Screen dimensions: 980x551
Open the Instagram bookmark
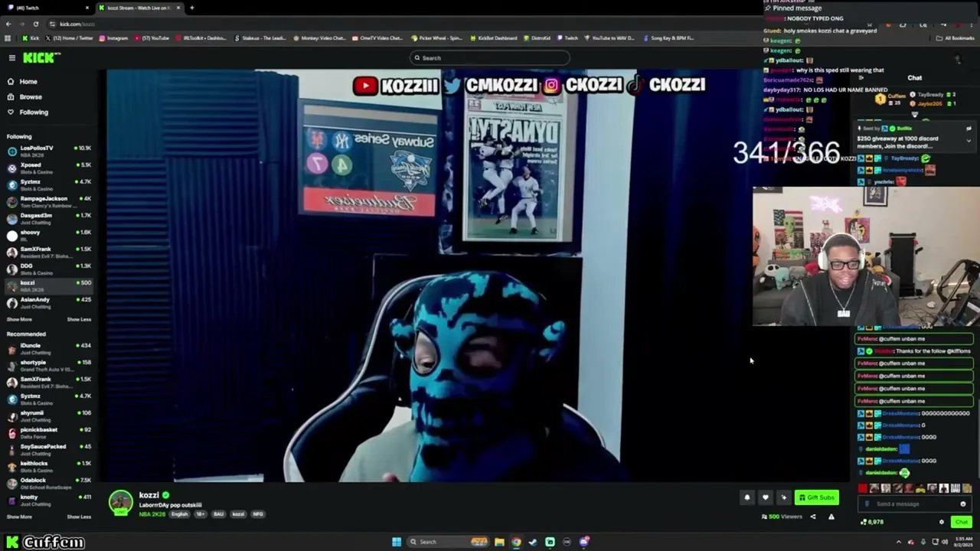click(113, 38)
